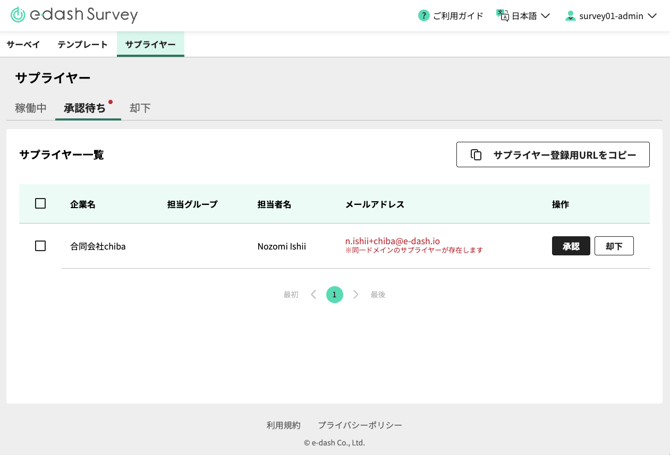Open the 利用規約 link in footer

[283, 425]
